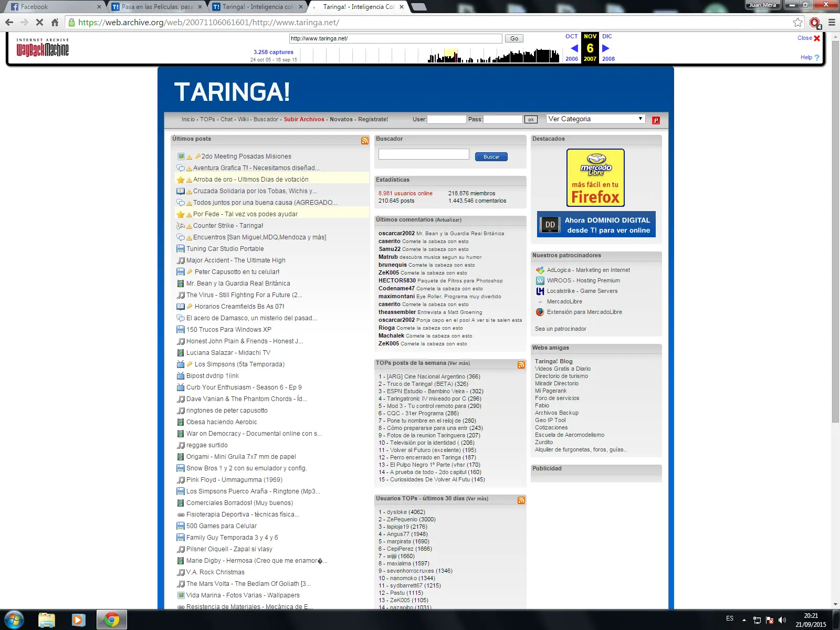Click the Wayback Help link
Image resolution: width=840 pixels, height=630 pixels.
click(810, 57)
